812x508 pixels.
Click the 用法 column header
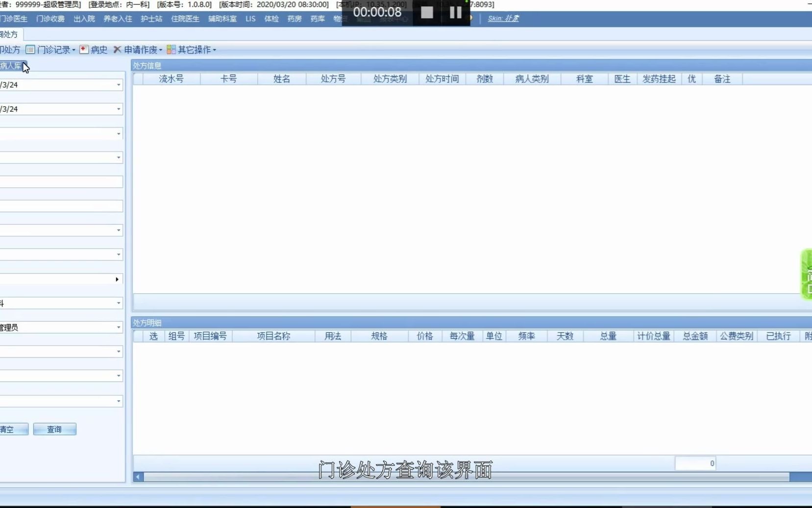(333, 336)
